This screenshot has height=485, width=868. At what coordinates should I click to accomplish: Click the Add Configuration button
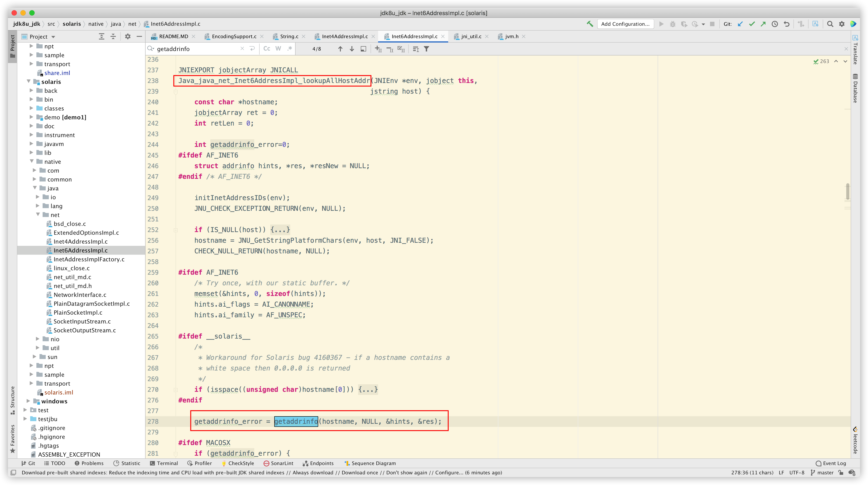pos(625,24)
